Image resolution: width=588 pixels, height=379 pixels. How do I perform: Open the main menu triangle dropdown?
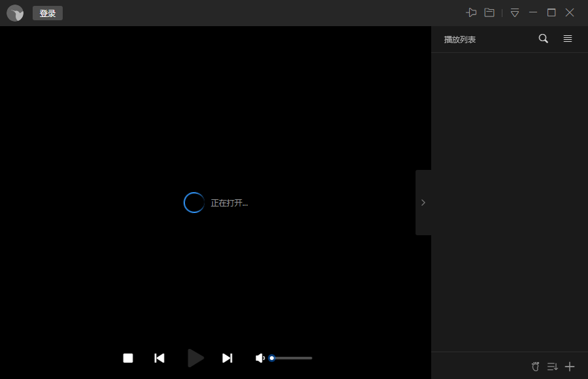[x=515, y=12]
